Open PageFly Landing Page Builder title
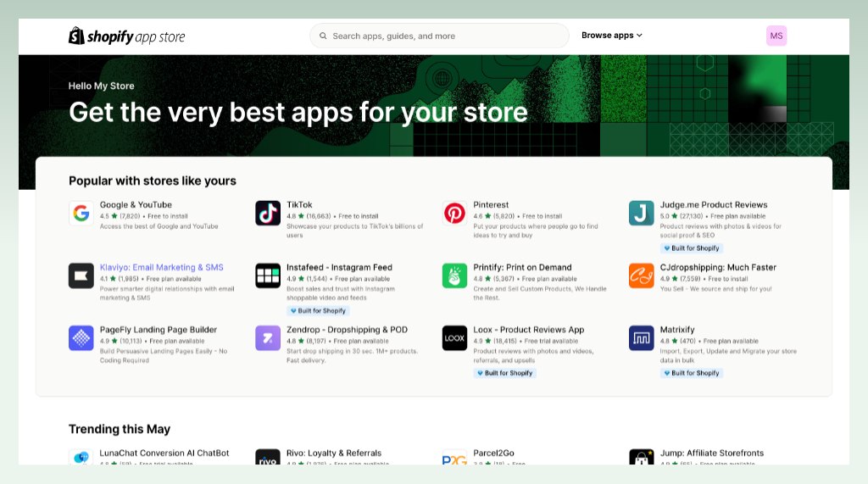Screen dimensions: 868x484 coord(159,330)
